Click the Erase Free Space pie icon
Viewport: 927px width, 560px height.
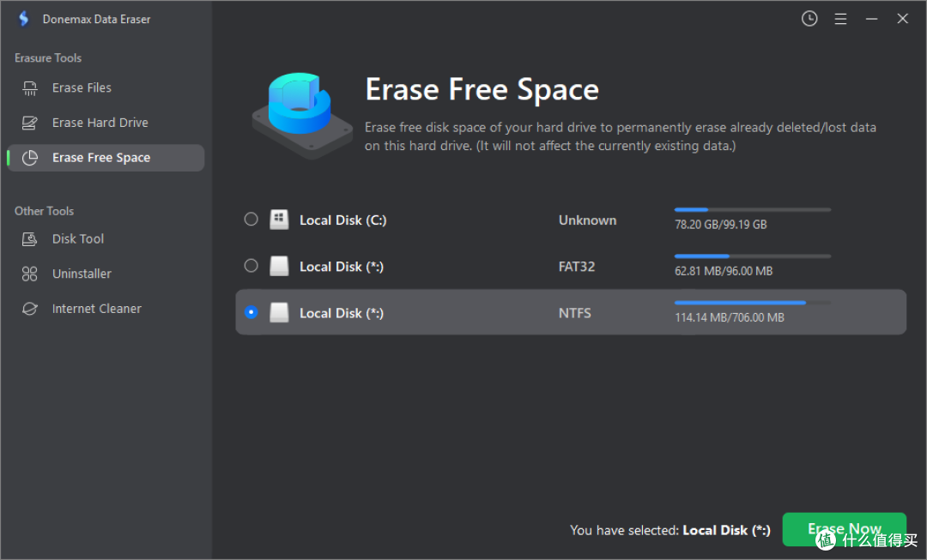(x=29, y=158)
